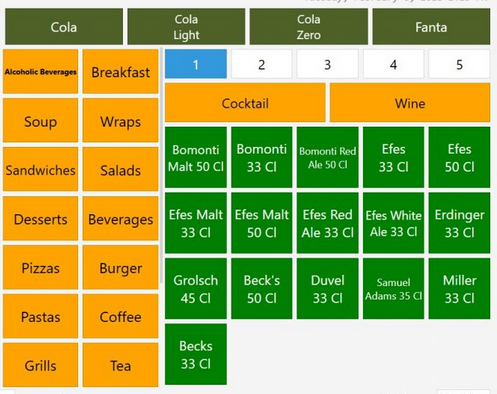Select the Alcoholic Beverages category
Viewport: 497px width, 394px height.
tap(40, 72)
